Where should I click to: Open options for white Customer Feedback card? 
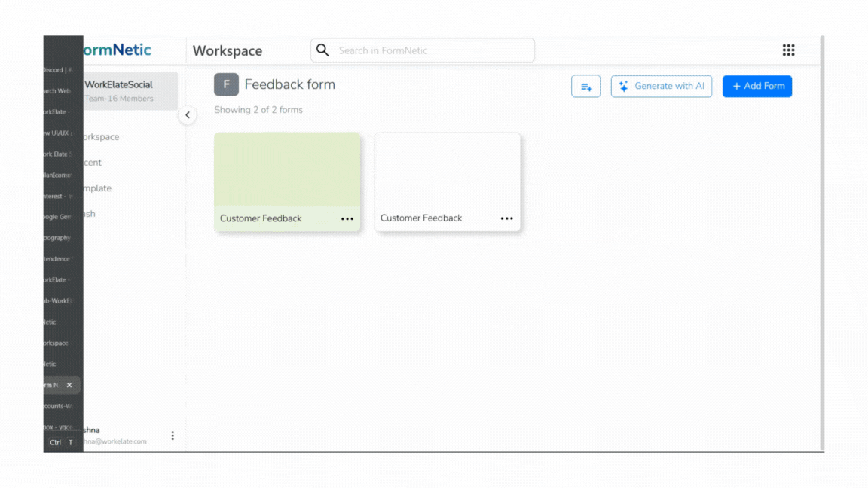coord(506,219)
